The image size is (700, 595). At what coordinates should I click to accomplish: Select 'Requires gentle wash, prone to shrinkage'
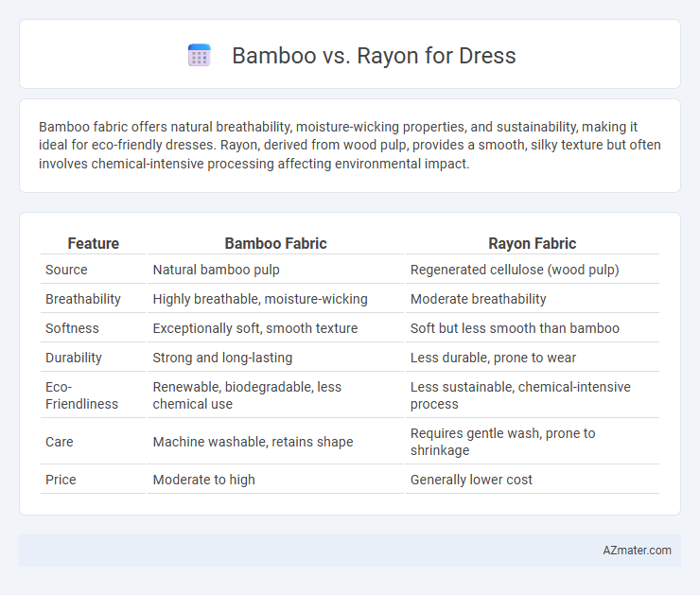[x=502, y=442]
